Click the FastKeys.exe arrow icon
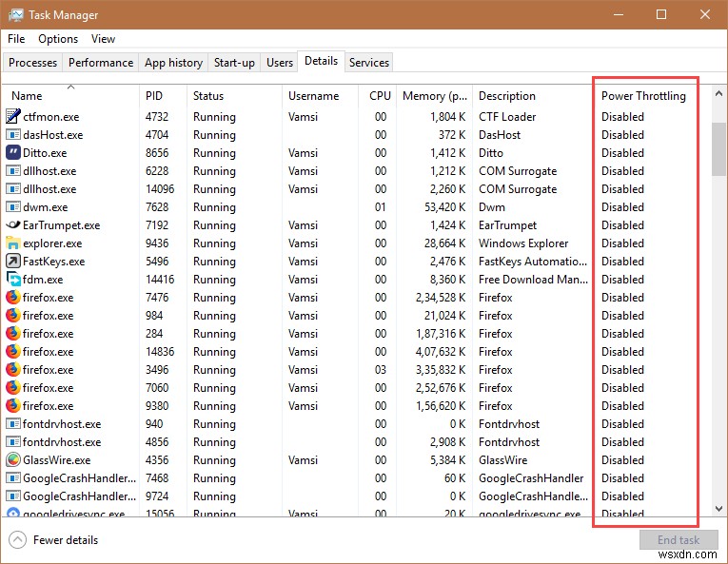The height and width of the screenshot is (564, 728). coord(13,261)
